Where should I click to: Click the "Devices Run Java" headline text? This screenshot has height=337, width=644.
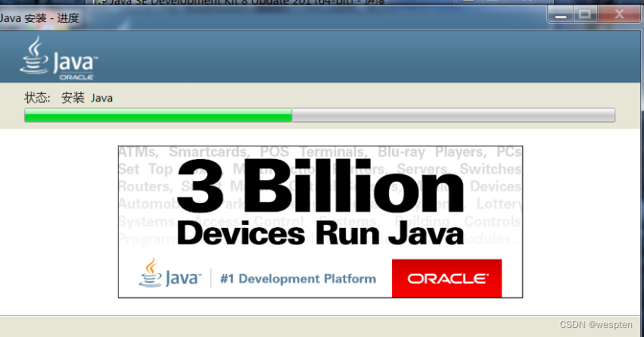point(320,233)
